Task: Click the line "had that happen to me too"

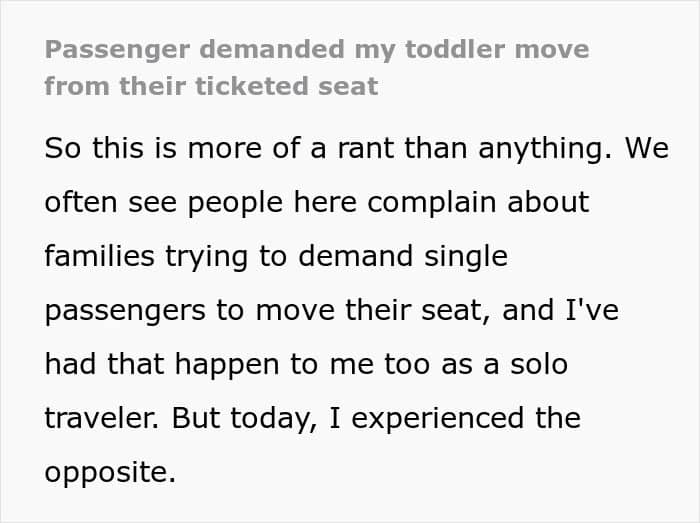Action: tap(306, 365)
